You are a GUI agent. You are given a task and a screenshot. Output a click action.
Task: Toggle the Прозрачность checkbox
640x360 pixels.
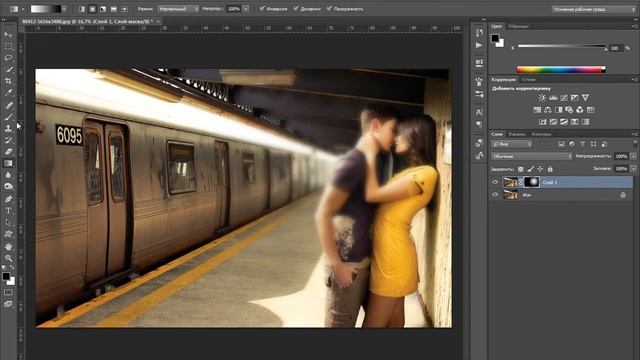point(329,9)
